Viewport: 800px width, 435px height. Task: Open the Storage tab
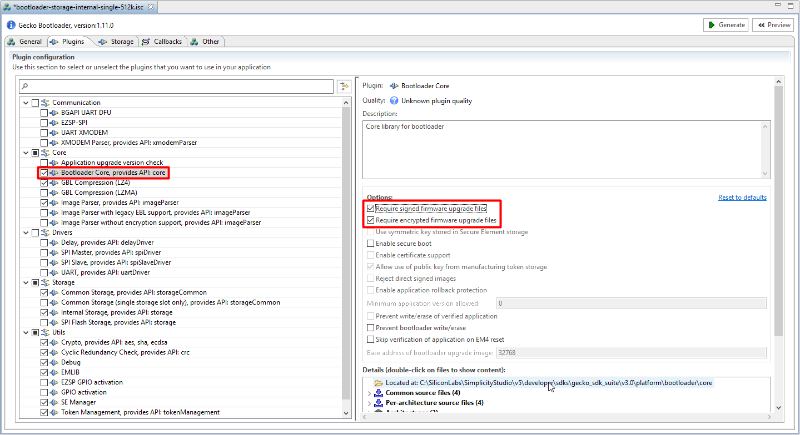[x=116, y=42]
